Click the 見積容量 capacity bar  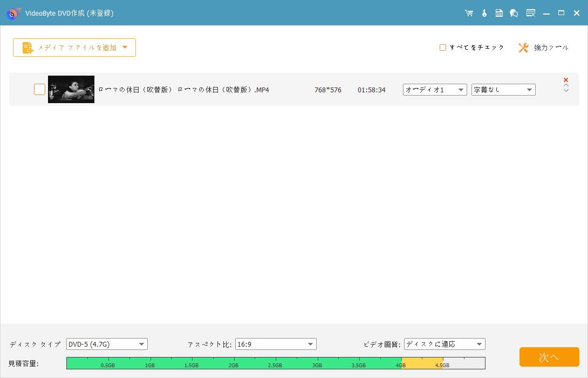point(275,363)
